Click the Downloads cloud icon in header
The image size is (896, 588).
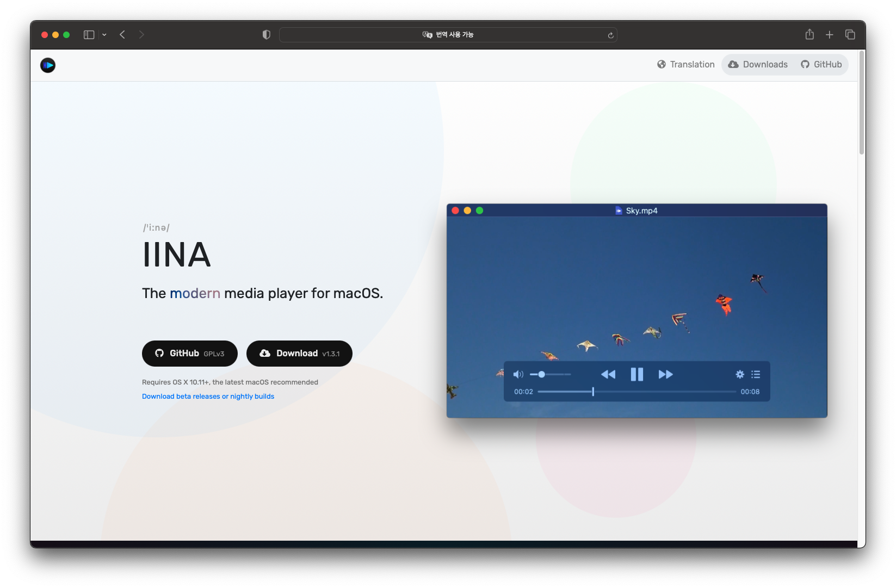point(733,64)
